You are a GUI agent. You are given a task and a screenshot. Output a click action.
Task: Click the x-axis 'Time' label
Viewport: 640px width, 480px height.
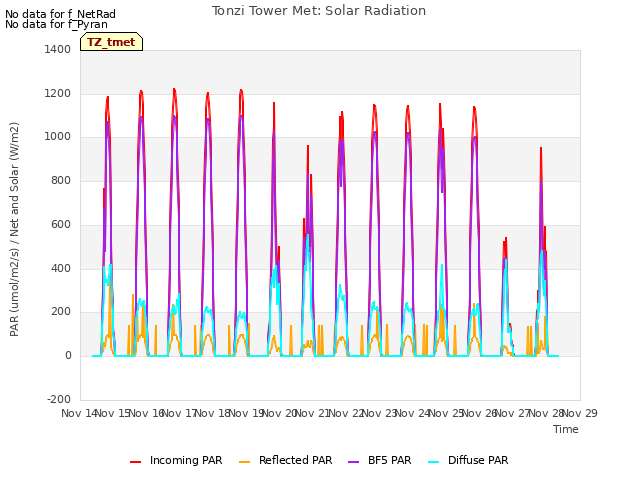click(566, 429)
